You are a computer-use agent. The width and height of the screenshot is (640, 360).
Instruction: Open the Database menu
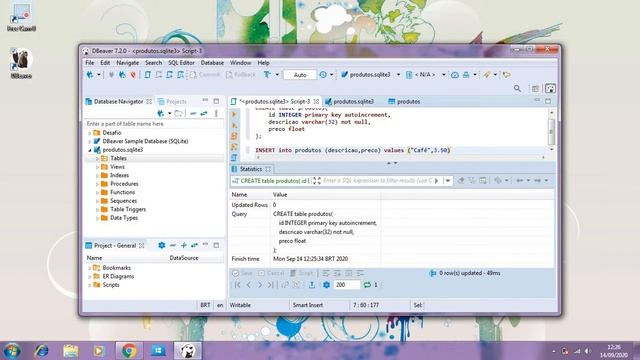212,62
